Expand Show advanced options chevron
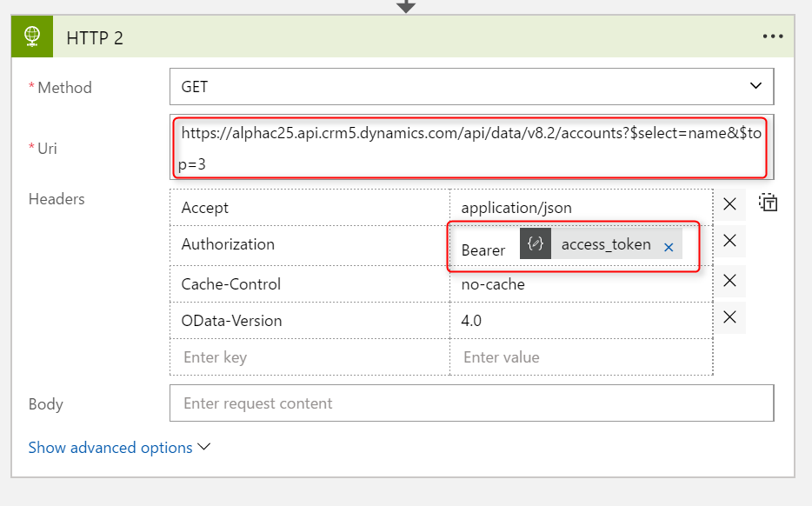 point(205,447)
